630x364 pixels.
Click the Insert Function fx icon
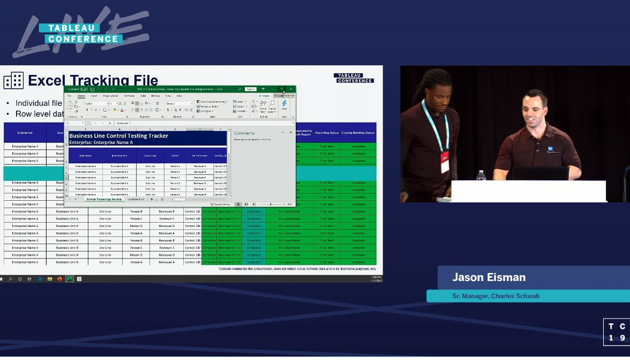110,123
